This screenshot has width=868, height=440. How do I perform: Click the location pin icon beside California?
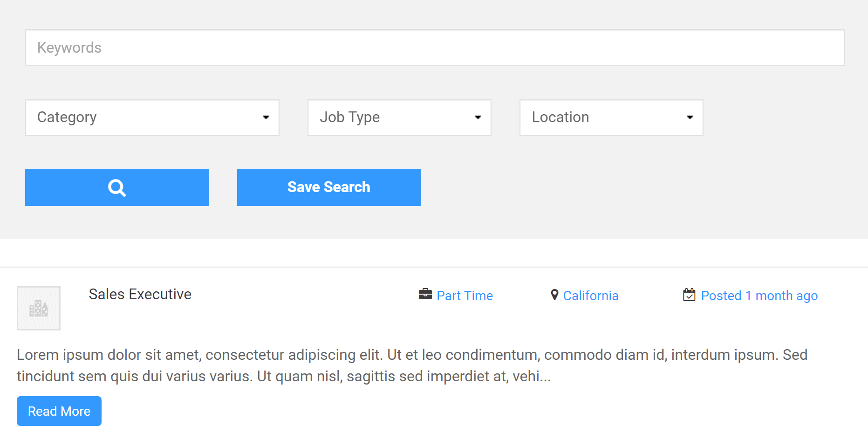click(554, 295)
